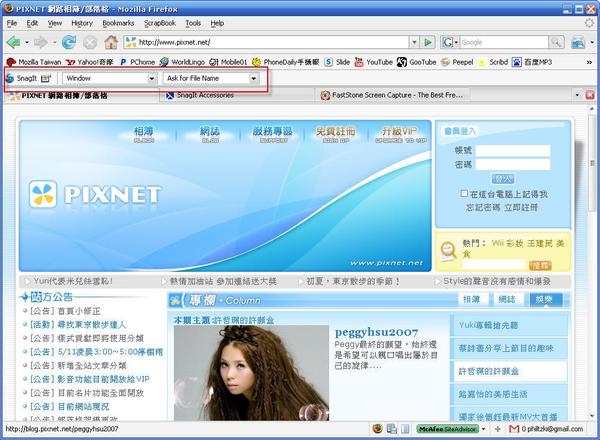Click the 服務專區 support navigation link
The image size is (600, 440).
[272, 135]
